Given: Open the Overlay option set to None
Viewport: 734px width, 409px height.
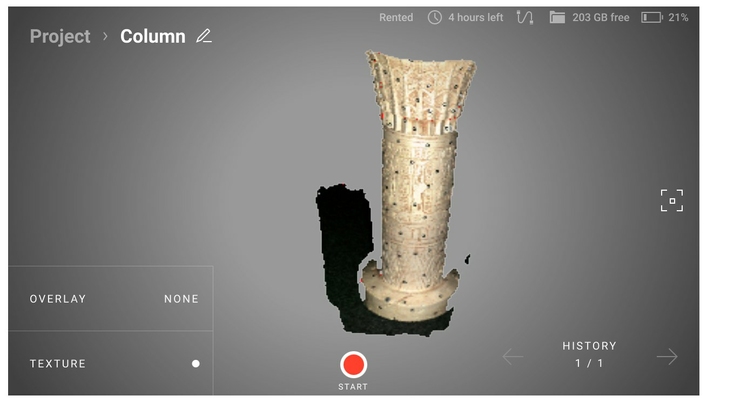Looking at the screenshot, I should (111, 299).
